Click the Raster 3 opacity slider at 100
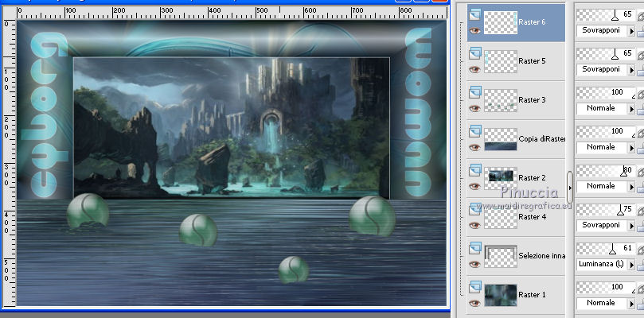This screenshot has height=318, width=644. (x=606, y=93)
